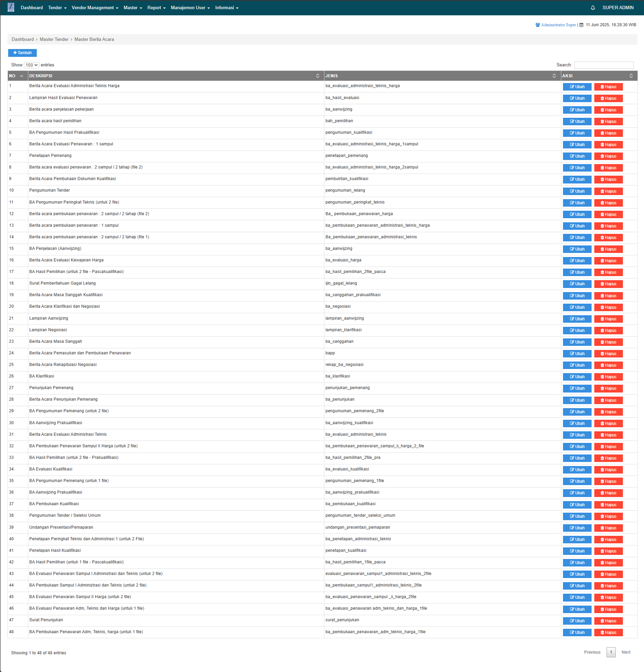This screenshot has height=672, width=644.
Task: Open the Administrator Super profile link
Action: coord(558,25)
